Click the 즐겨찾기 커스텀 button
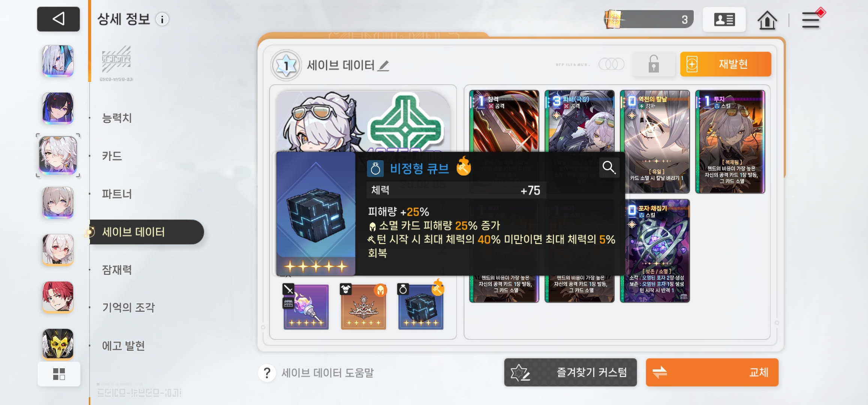This screenshot has height=405, width=868. 570,372
